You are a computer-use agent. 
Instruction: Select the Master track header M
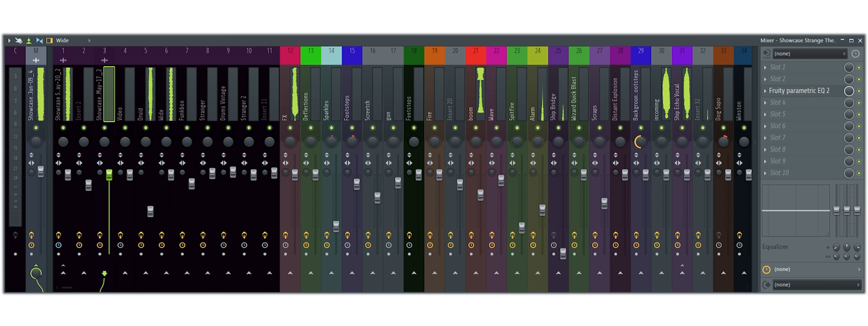pos(36,51)
